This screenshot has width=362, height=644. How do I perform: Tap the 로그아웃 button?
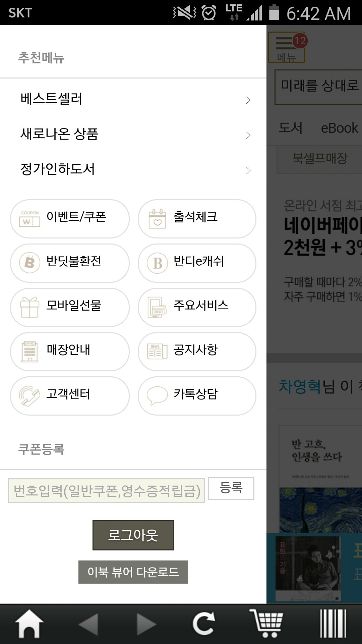[133, 535]
